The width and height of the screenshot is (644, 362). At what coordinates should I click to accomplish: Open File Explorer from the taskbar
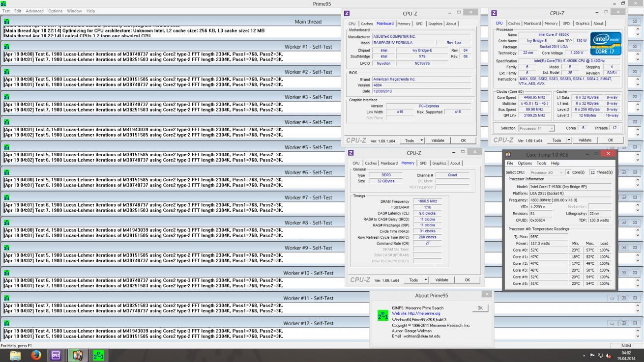16,355
